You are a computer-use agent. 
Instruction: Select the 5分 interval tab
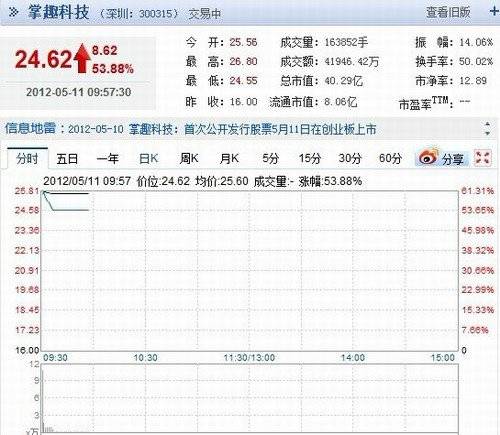[x=270, y=158]
